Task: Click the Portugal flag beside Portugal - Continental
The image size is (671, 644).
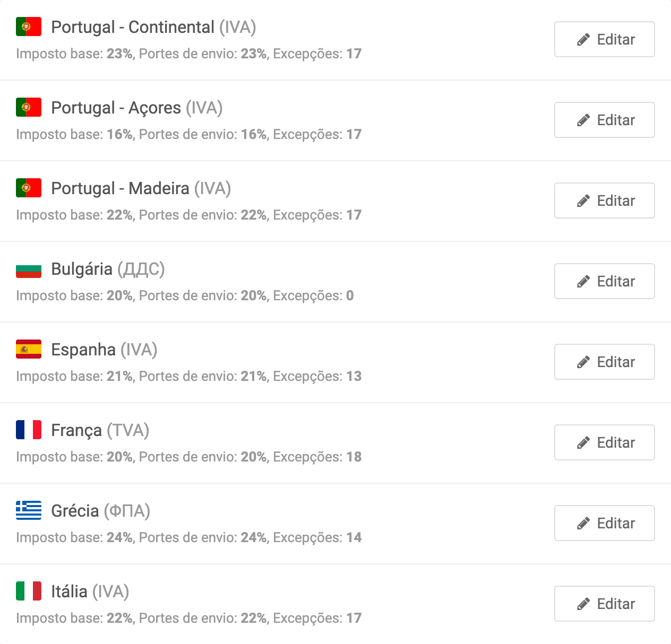Action: (29, 27)
